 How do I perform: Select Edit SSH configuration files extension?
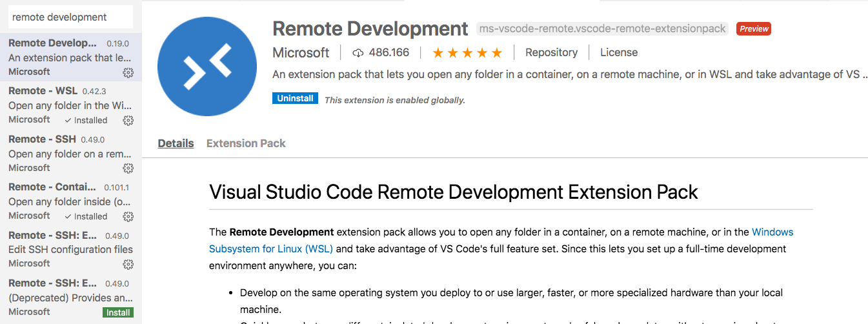[x=71, y=249]
